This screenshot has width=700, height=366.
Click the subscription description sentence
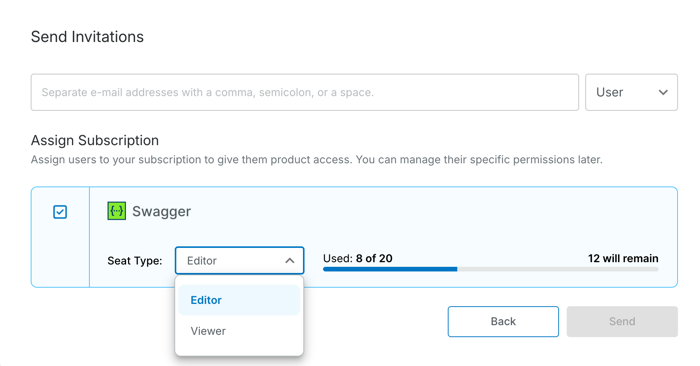(x=317, y=160)
